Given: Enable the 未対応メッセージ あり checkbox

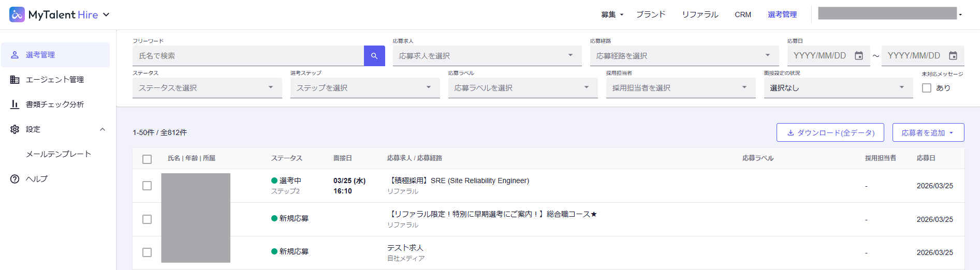Looking at the screenshot, I should pyautogui.click(x=927, y=88).
